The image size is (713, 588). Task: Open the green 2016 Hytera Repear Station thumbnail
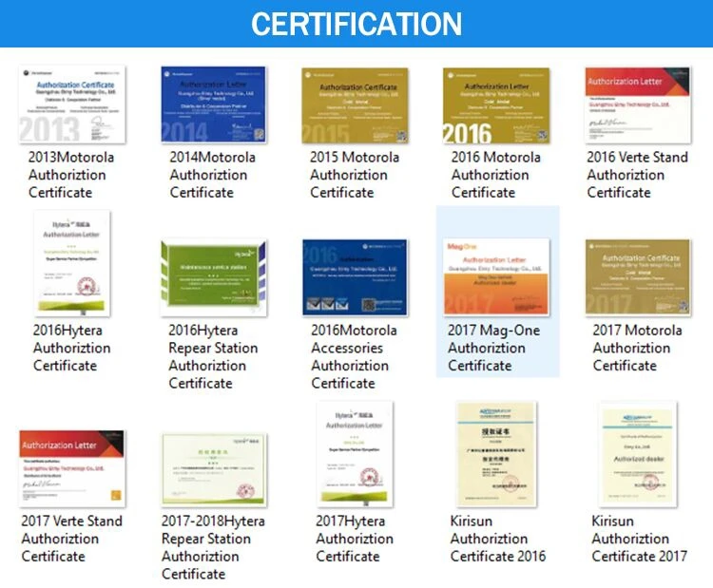214,277
